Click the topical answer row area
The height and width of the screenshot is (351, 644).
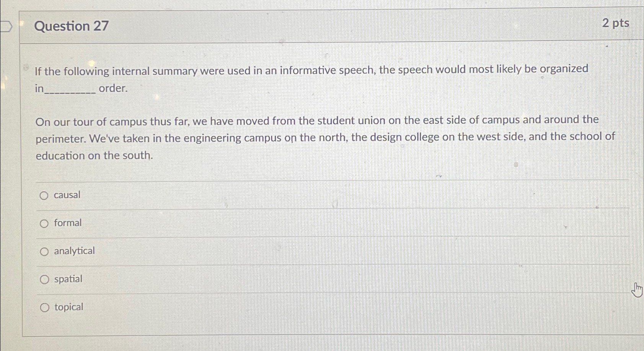click(x=268, y=307)
